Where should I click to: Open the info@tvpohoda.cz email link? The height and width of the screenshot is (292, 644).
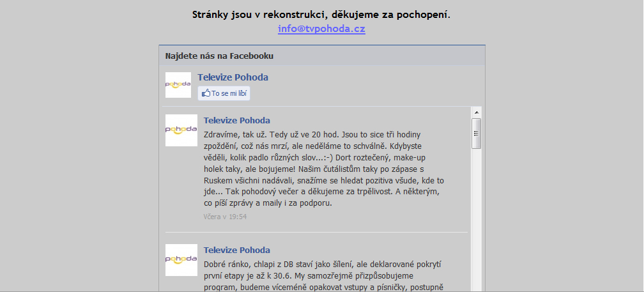click(321, 29)
